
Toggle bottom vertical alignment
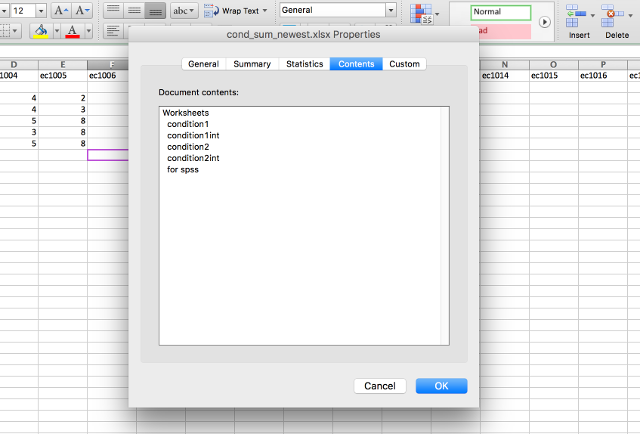(x=155, y=10)
